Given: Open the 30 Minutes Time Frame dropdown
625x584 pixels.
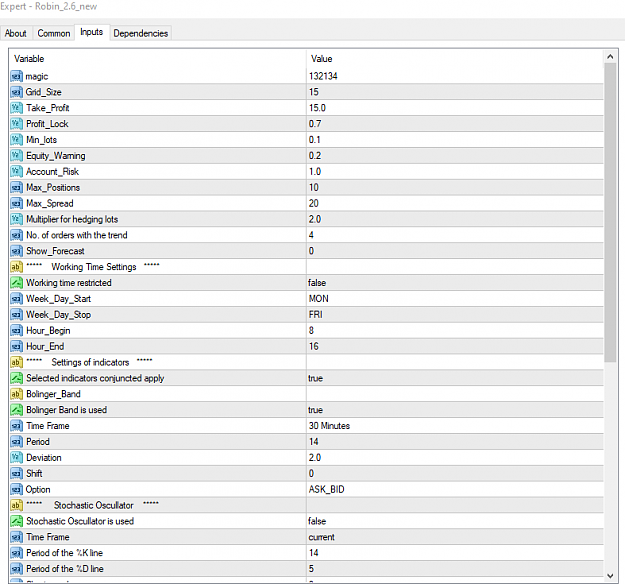Looking at the screenshot, I should coord(455,426).
